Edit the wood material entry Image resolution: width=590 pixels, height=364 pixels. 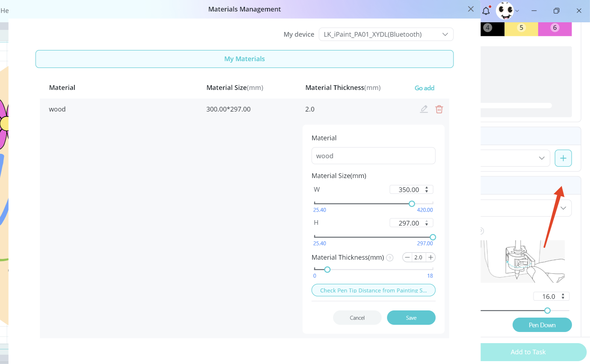pyautogui.click(x=424, y=109)
